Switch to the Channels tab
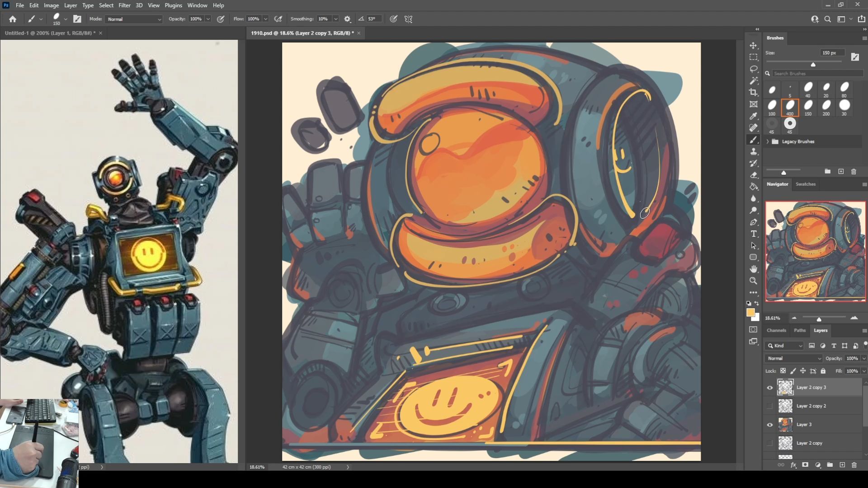 pos(776,330)
